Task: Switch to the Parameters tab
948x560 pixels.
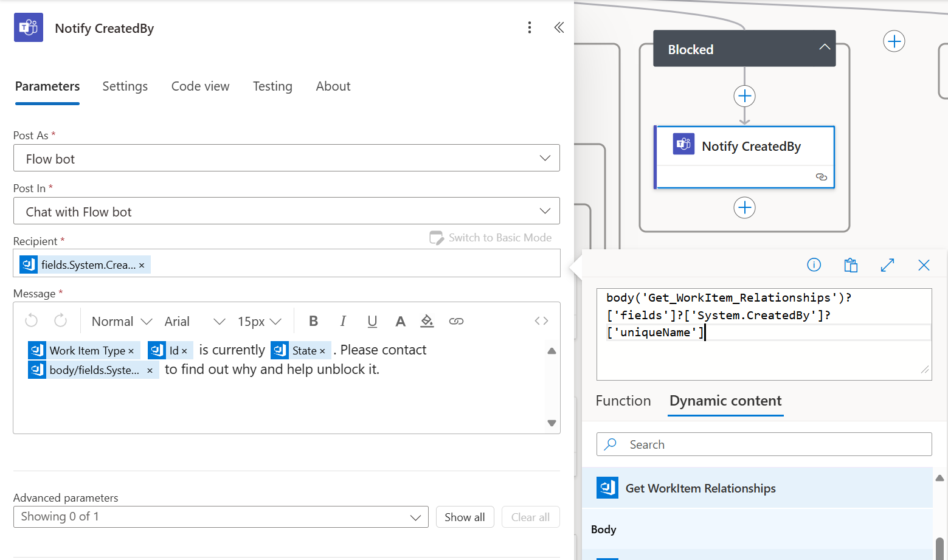Action: [x=47, y=86]
